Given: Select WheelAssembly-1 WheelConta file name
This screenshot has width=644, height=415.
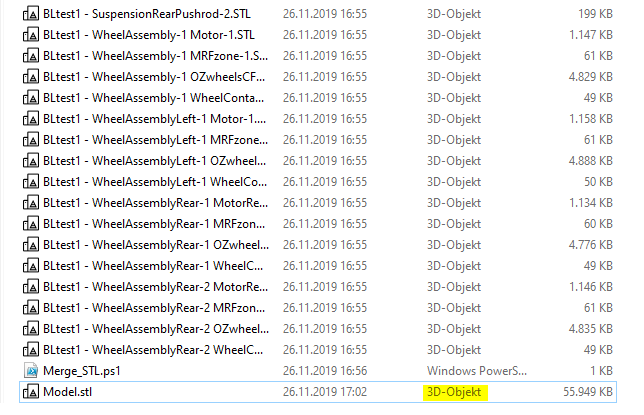Looking at the screenshot, I should 154,98.
